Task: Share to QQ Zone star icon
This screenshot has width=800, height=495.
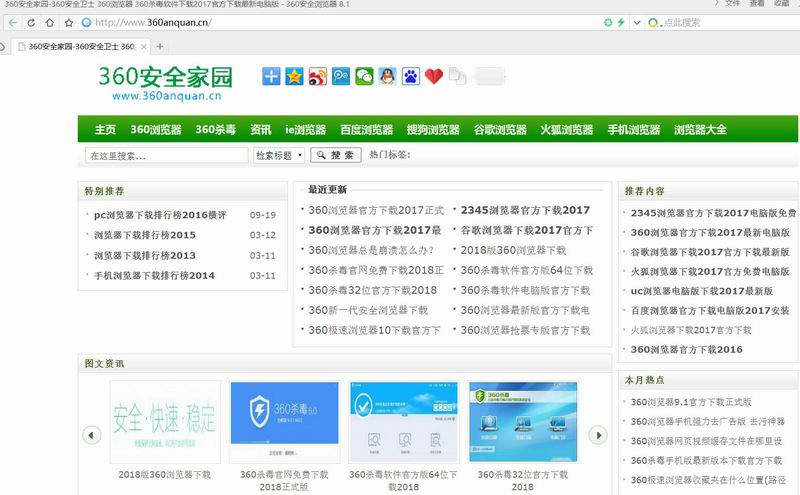Action: pos(294,77)
